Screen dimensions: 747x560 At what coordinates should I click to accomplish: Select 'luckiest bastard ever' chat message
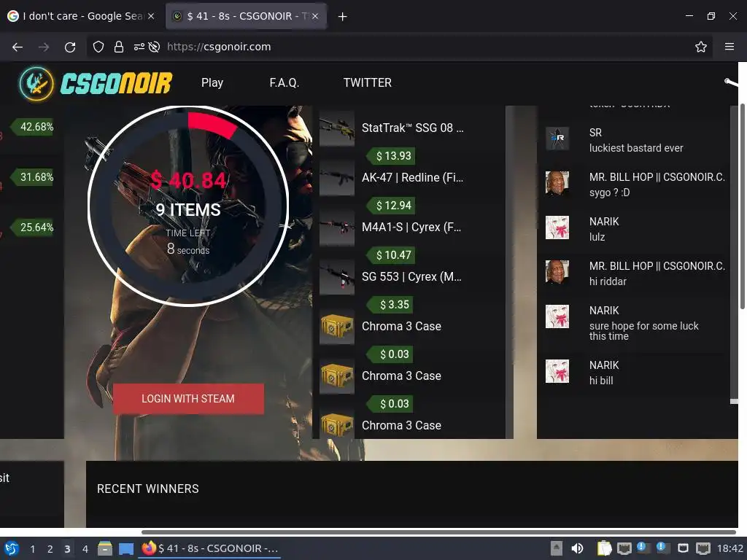636,148
